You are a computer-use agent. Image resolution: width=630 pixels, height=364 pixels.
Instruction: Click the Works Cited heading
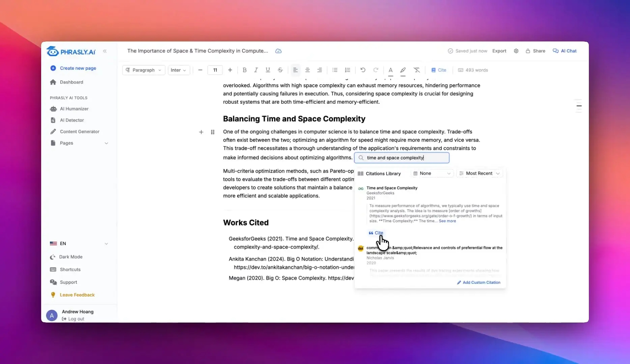click(246, 223)
